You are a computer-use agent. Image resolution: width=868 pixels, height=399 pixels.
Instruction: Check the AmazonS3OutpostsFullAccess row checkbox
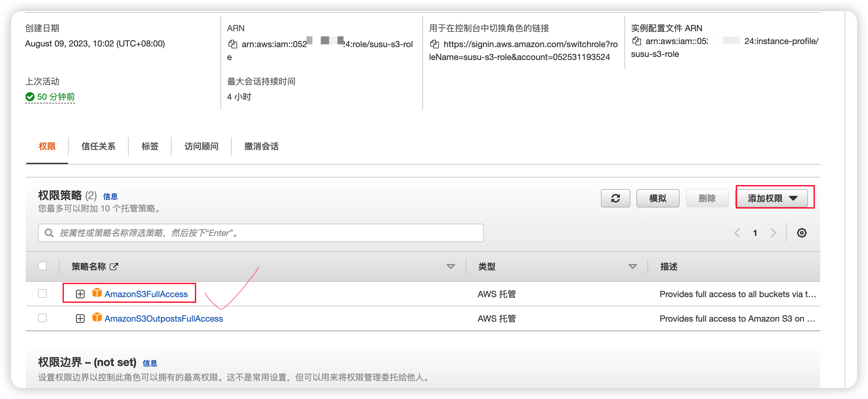[42, 318]
